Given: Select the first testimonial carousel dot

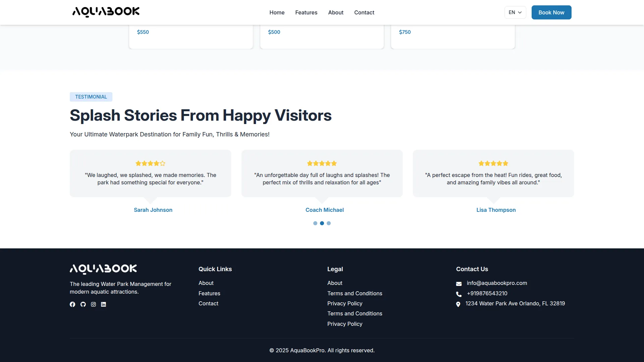Looking at the screenshot, I should 315,223.
